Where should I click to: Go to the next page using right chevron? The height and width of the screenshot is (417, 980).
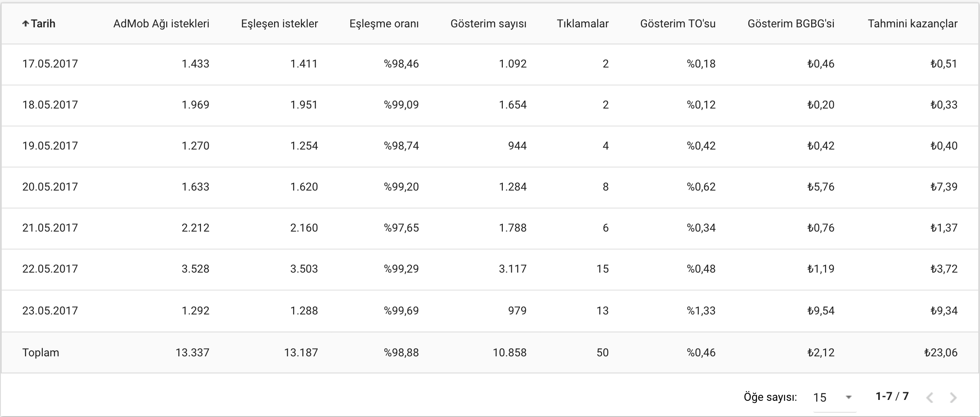953,398
